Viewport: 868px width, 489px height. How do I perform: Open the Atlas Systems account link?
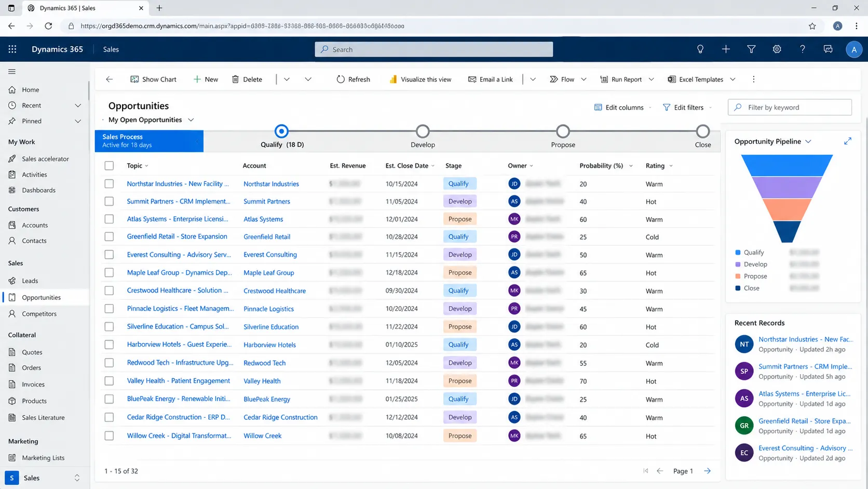pos(263,219)
